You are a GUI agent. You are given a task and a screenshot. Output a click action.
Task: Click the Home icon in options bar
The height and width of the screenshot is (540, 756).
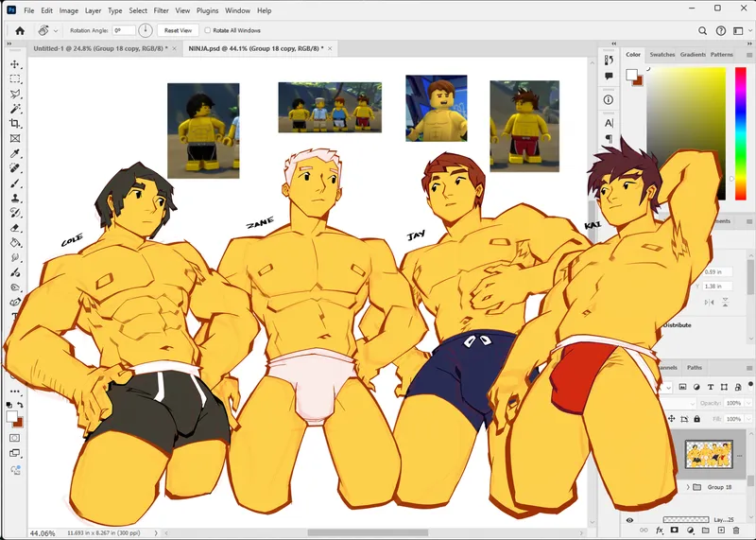click(x=20, y=30)
